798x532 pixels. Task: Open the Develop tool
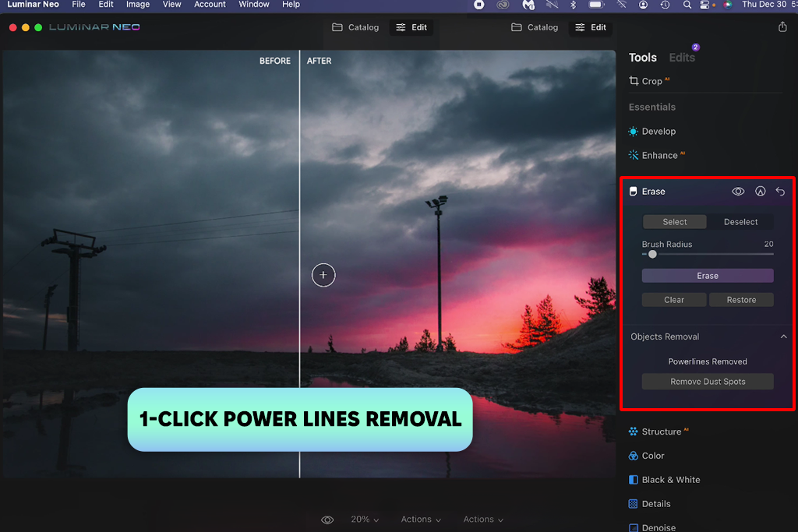click(x=652, y=131)
